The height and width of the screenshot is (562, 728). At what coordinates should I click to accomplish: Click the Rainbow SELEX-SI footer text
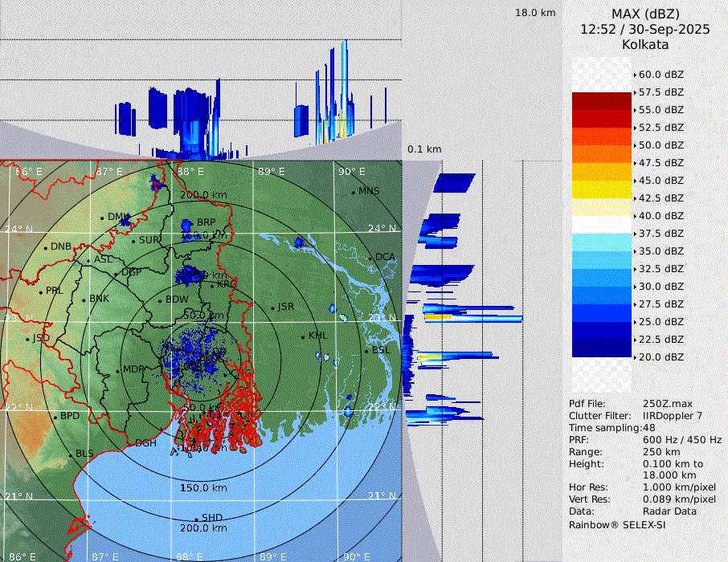(x=617, y=524)
